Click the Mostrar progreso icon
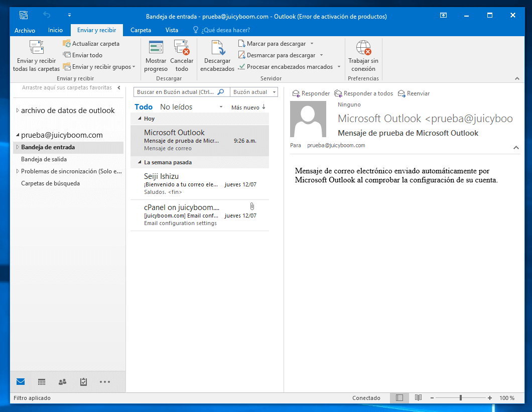Image resolution: width=532 pixels, height=412 pixels. 156,48
